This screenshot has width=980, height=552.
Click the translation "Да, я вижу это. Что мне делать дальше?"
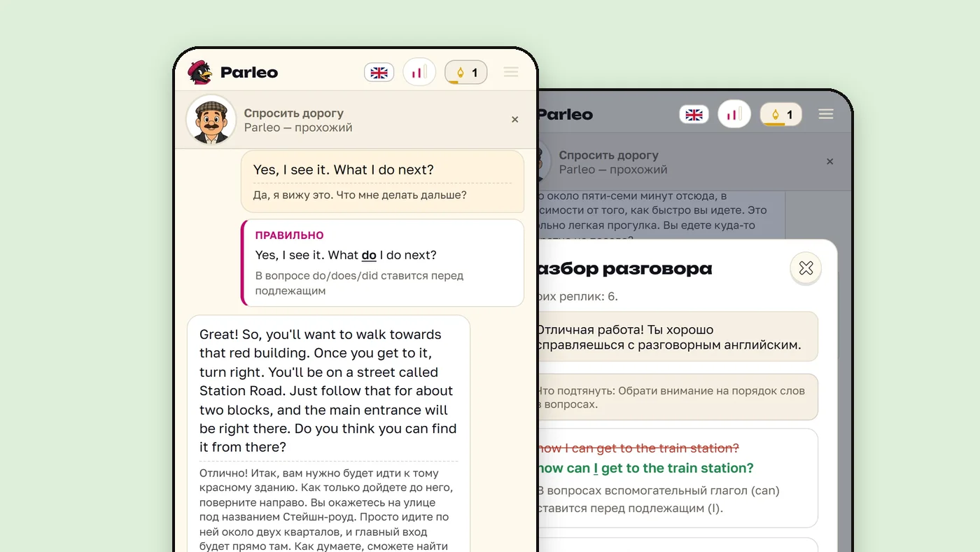pyautogui.click(x=360, y=195)
